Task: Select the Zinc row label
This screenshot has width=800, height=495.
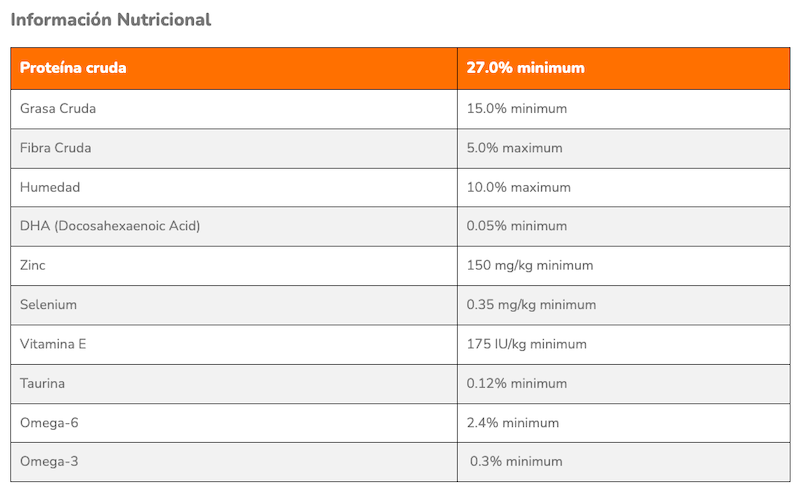Action: pyautogui.click(x=33, y=265)
